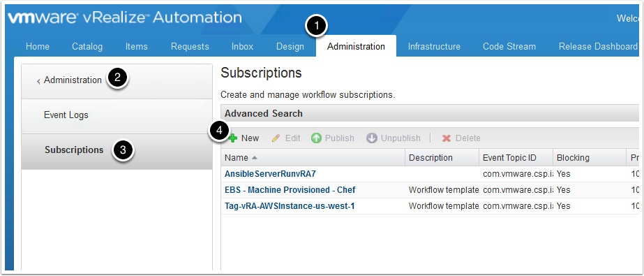The height and width of the screenshot is (276, 644).
Task: Switch to the Catalog tab
Action: point(87,47)
